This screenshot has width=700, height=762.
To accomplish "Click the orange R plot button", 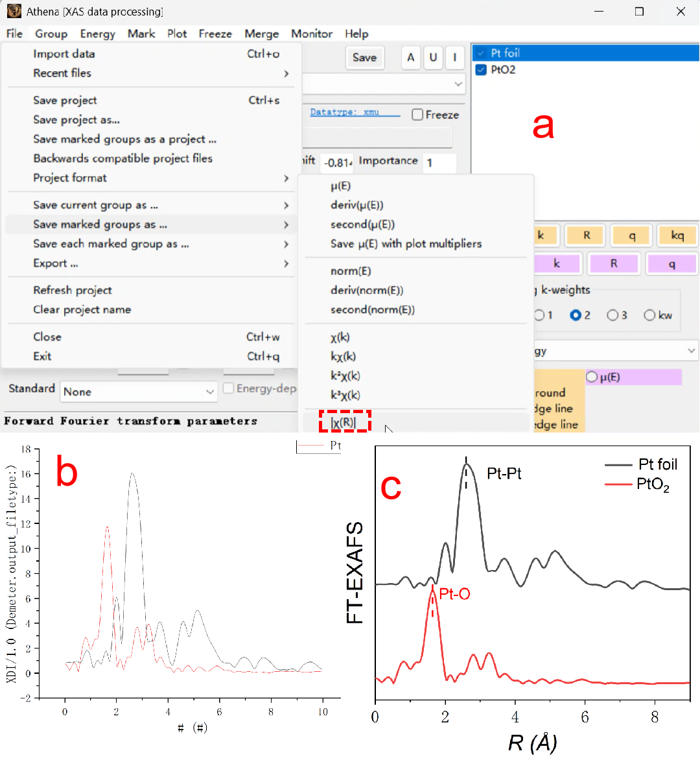I will pyautogui.click(x=587, y=235).
